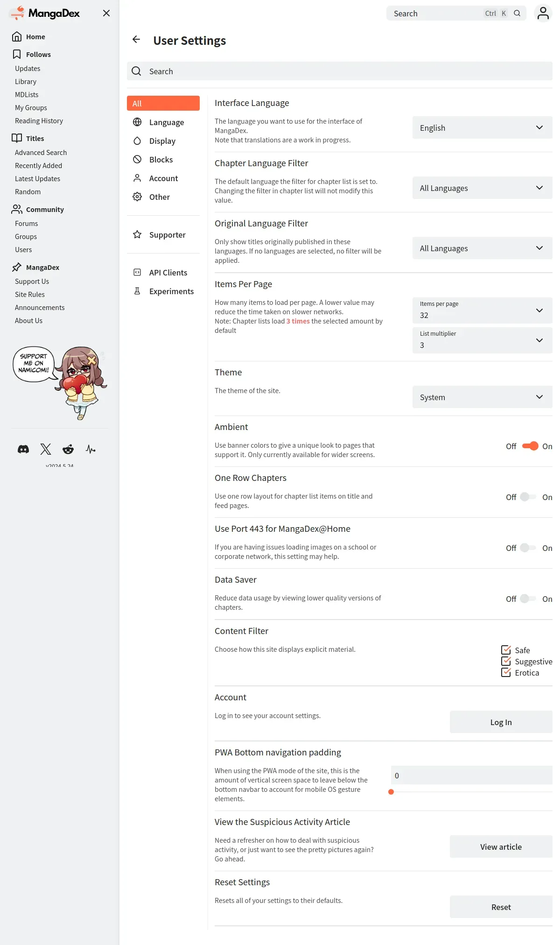The height and width of the screenshot is (945, 560).
Task: Open the X social icon
Action: coord(46,449)
